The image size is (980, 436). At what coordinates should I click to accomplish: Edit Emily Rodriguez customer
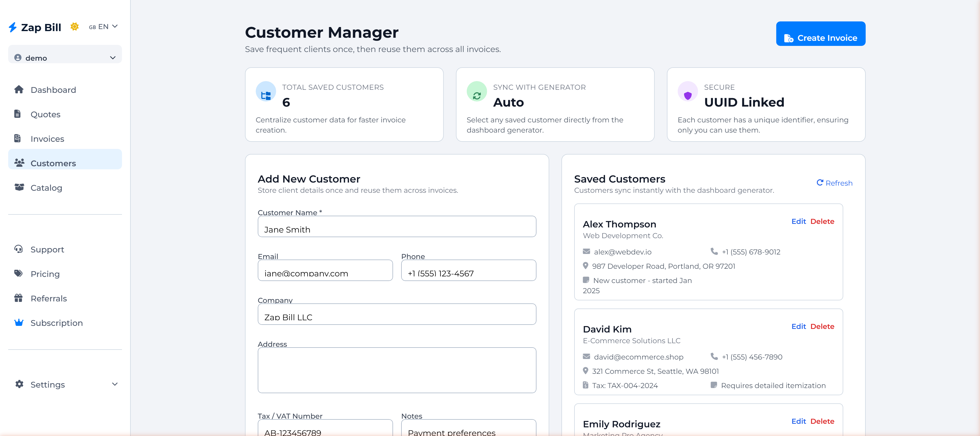[799, 421]
